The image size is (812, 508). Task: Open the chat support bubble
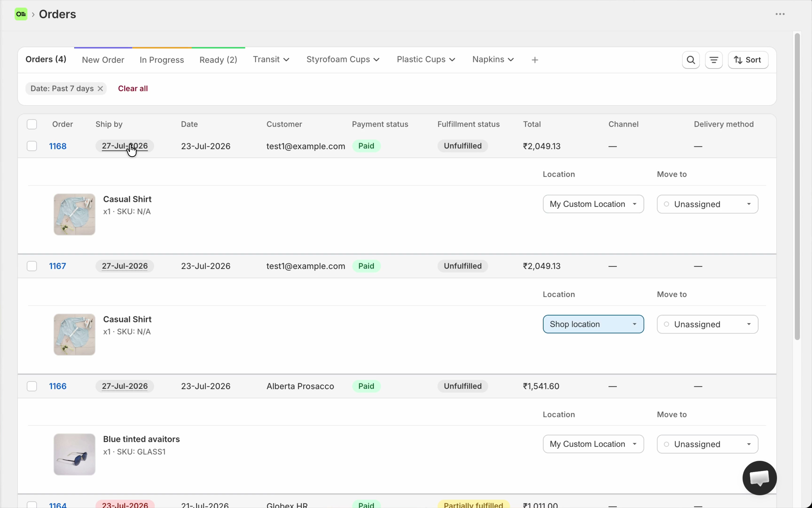[x=760, y=478]
